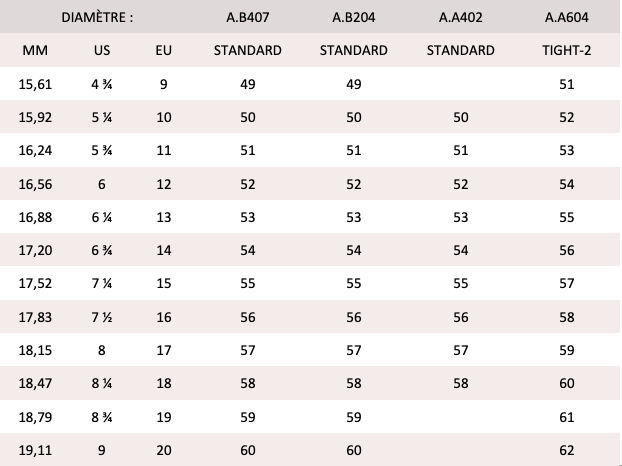Screen dimensions: 622x466
Task: Select the 18,47 diameter cell
Action: pyautogui.click(x=35, y=381)
